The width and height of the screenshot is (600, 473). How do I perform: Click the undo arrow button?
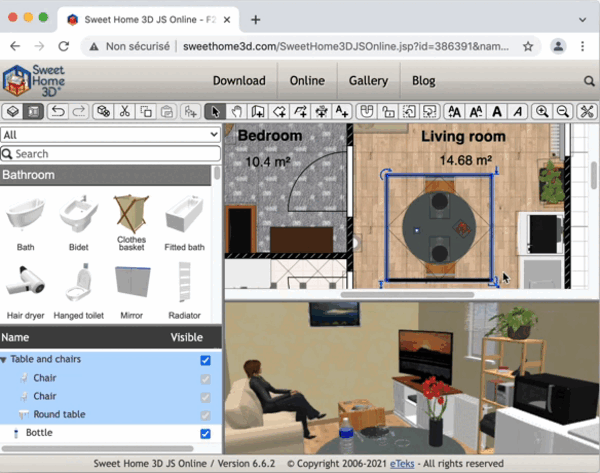pyautogui.click(x=57, y=112)
